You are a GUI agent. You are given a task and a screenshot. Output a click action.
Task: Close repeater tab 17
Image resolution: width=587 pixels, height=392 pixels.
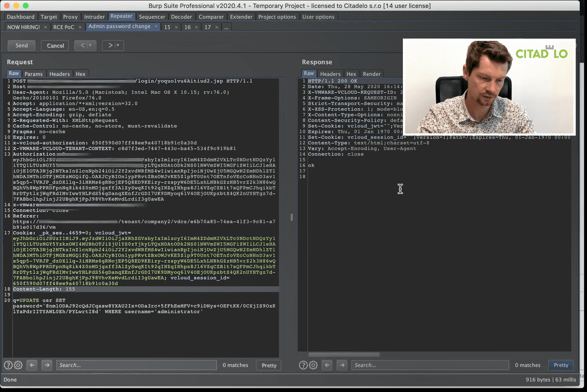coord(216,27)
